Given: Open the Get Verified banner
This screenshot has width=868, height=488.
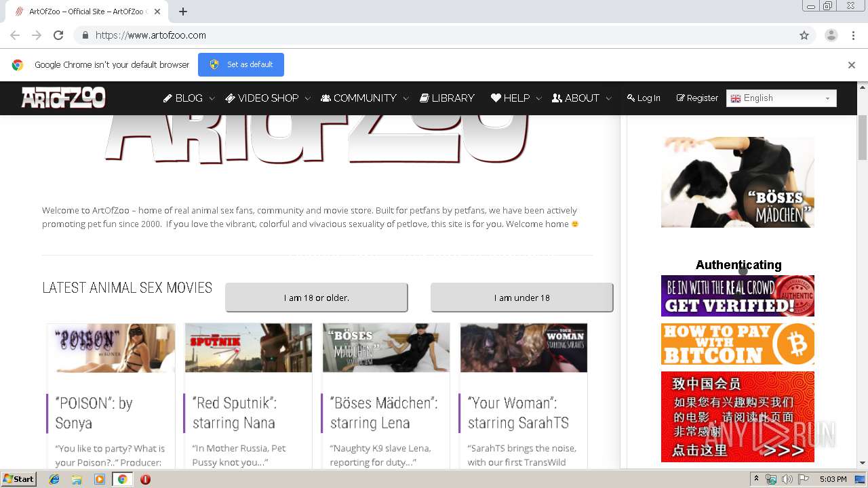Looking at the screenshot, I should [738, 296].
